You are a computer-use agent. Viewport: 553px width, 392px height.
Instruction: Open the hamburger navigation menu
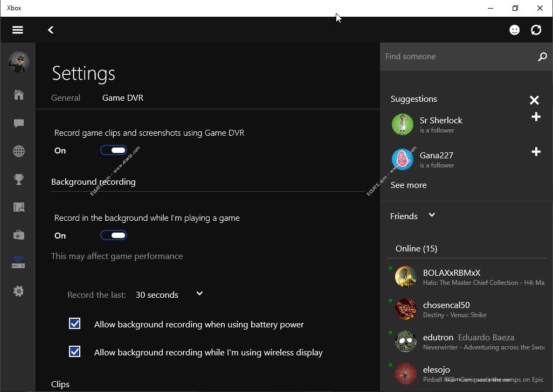point(18,30)
